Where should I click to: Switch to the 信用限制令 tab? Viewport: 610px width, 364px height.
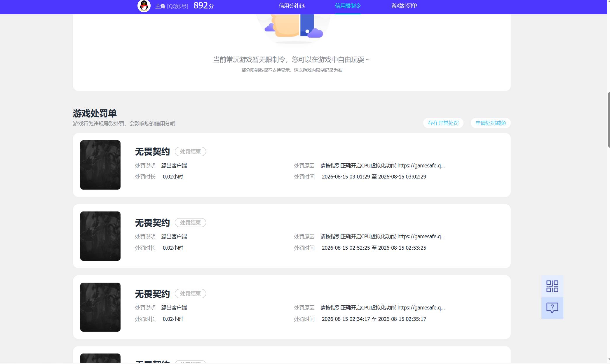(348, 6)
